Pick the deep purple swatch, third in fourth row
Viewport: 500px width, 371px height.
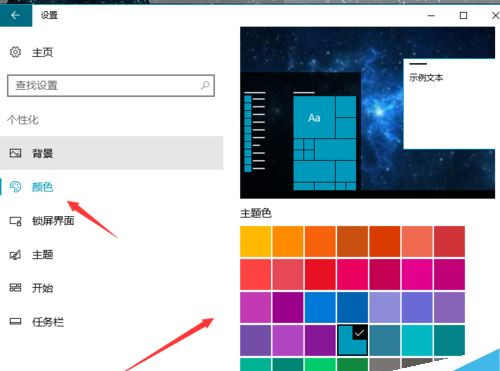(320, 340)
